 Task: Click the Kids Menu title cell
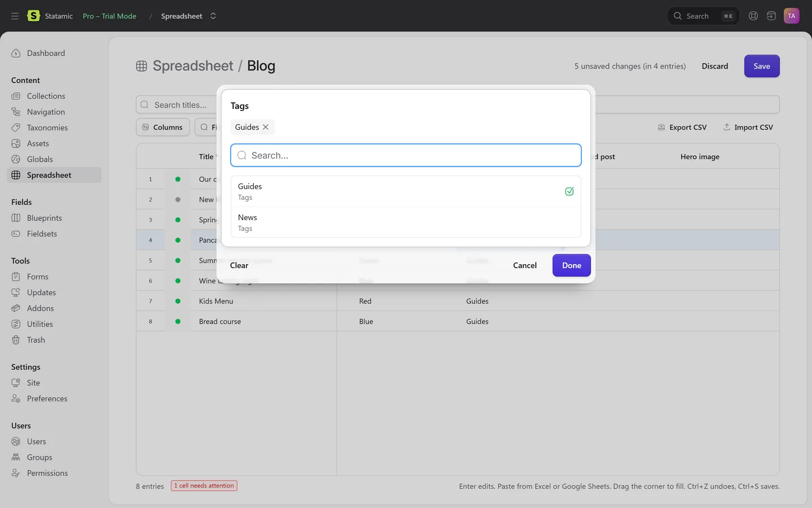point(263,301)
